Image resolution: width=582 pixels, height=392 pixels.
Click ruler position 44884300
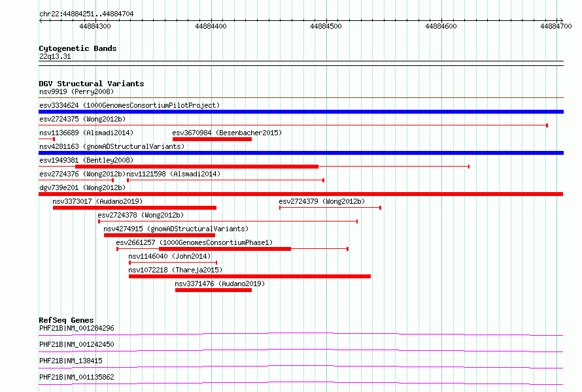click(95, 26)
